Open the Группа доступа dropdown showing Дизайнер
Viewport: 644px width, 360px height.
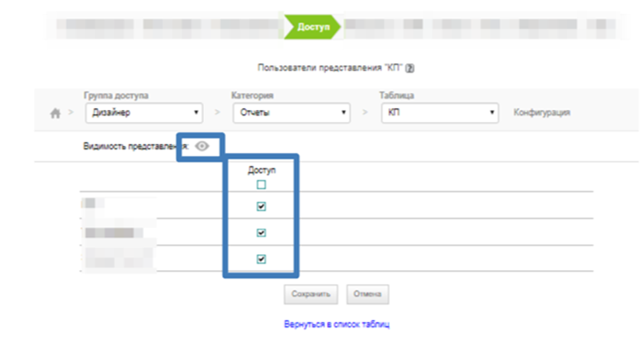click(144, 112)
